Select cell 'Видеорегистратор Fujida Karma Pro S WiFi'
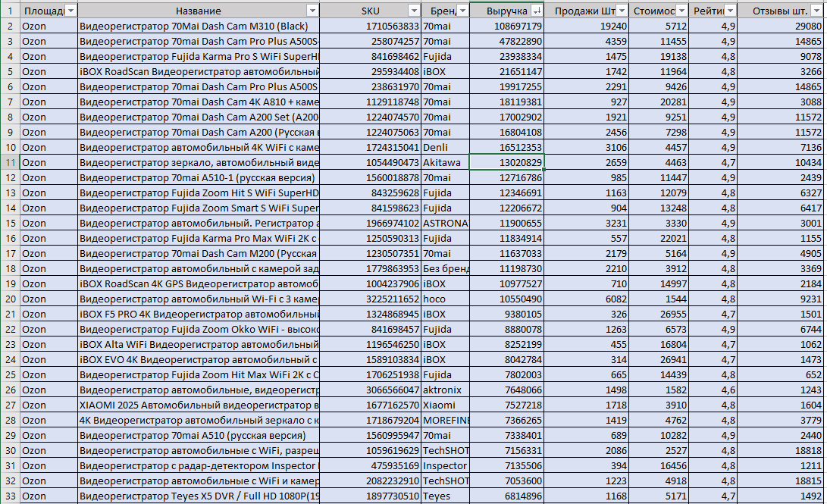 pyautogui.click(x=199, y=56)
